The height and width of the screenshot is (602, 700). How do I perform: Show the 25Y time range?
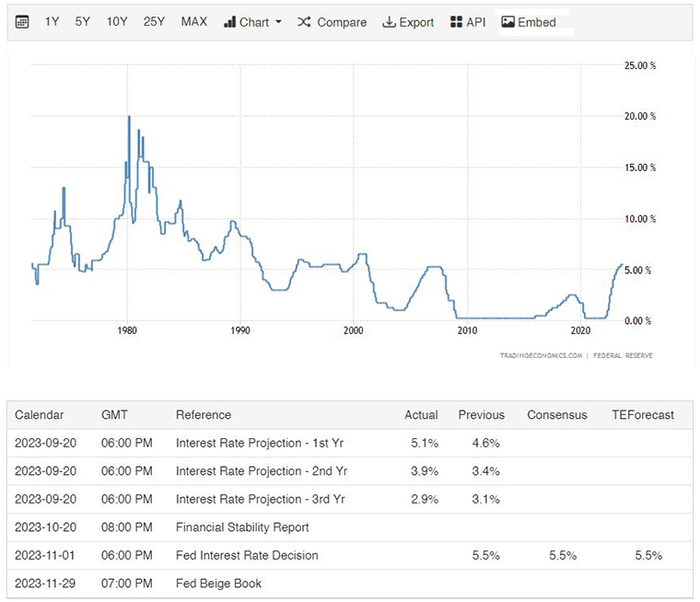tap(154, 21)
